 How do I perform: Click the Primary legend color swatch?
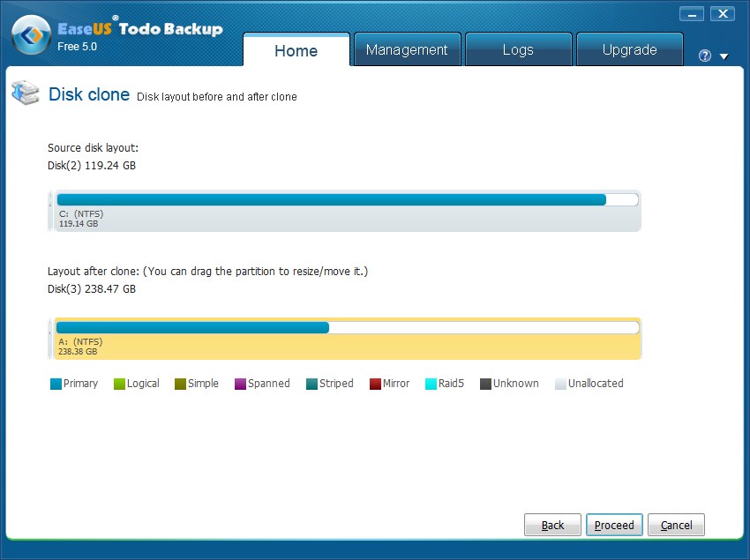coord(56,385)
